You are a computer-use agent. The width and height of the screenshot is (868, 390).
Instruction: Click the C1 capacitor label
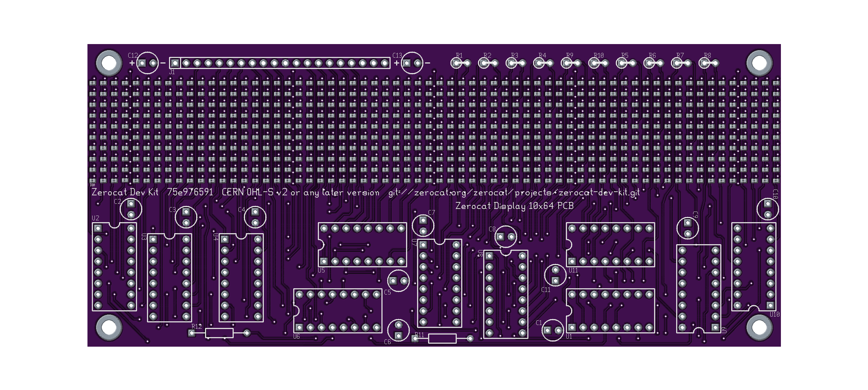point(539,323)
